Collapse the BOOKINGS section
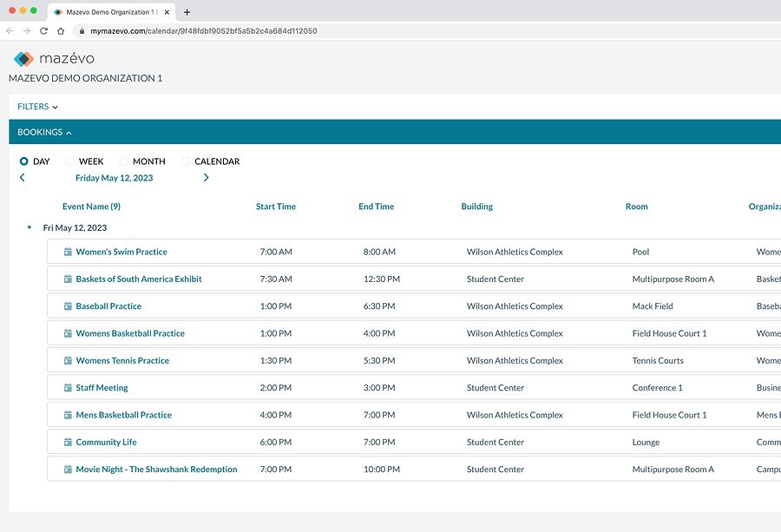The image size is (781, 532). [x=44, y=132]
